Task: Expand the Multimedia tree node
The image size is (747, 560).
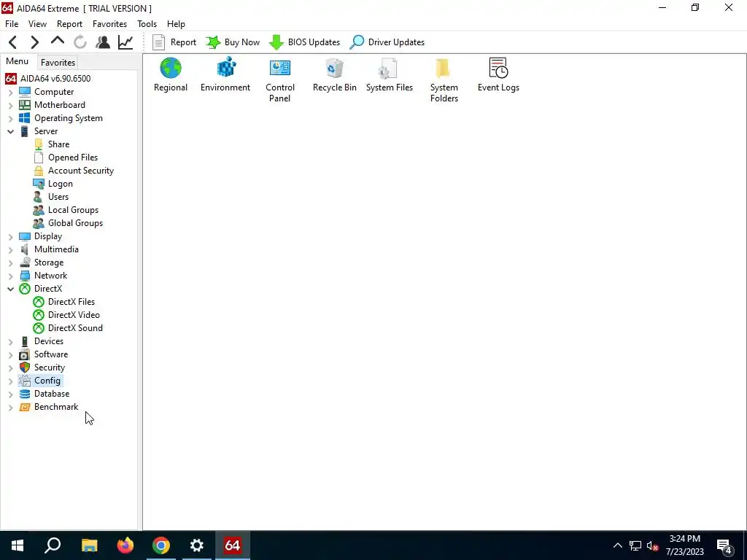Action: pyautogui.click(x=10, y=249)
